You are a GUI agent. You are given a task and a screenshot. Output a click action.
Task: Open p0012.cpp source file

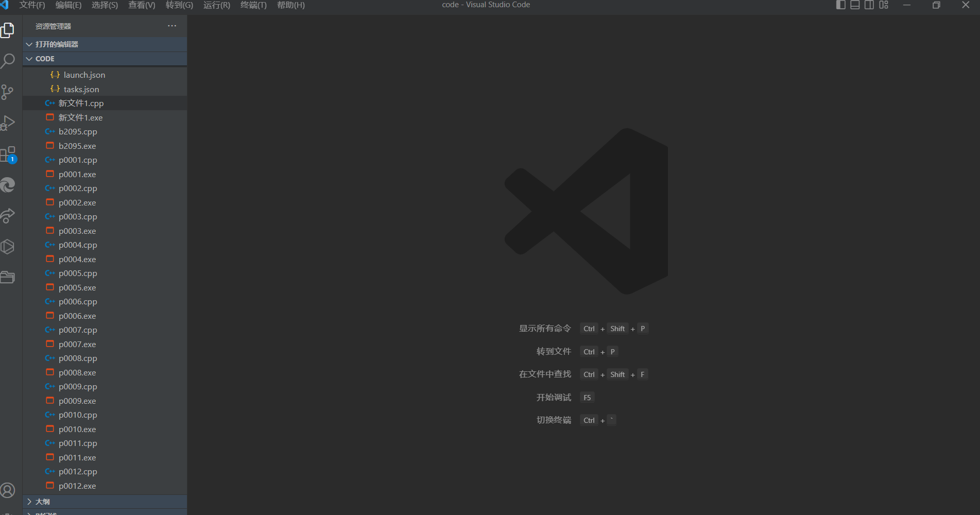click(x=105, y=471)
